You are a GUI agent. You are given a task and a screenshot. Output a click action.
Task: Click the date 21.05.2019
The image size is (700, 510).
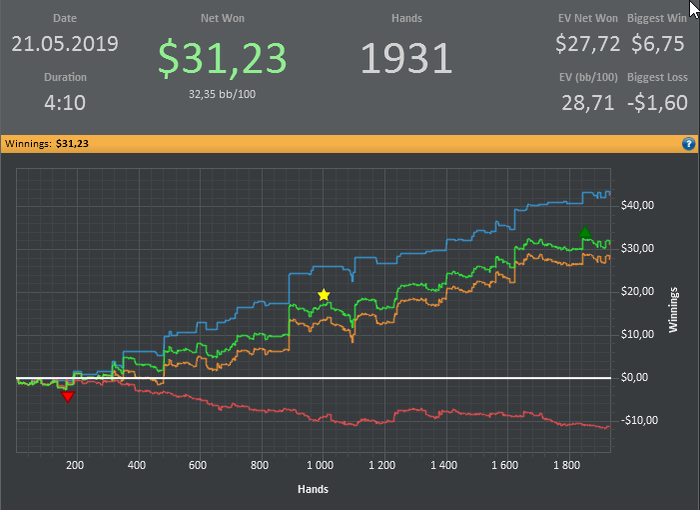(x=65, y=44)
